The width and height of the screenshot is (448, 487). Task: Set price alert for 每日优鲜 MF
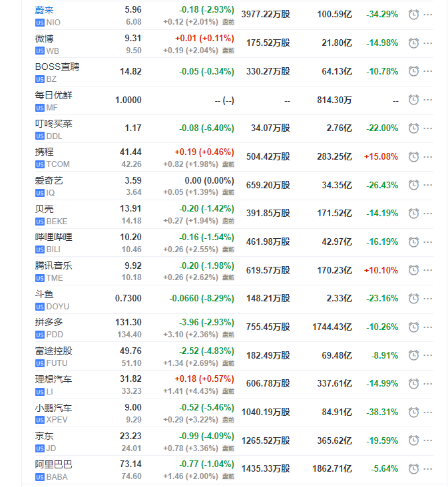(x=413, y=100)
